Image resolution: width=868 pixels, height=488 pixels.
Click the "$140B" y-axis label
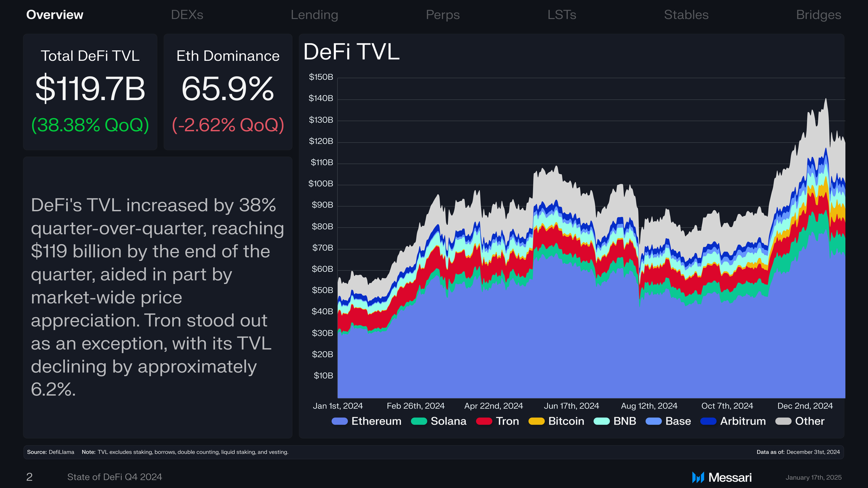[x=321, y=98]
